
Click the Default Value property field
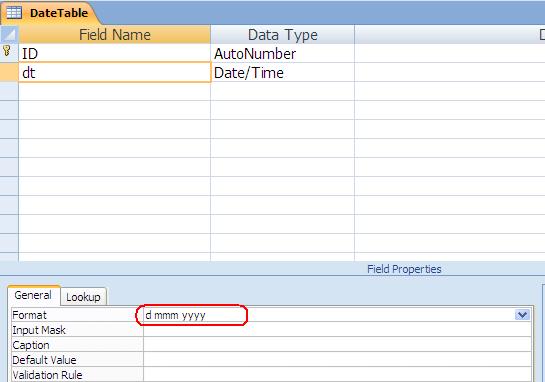click(337, 359)
